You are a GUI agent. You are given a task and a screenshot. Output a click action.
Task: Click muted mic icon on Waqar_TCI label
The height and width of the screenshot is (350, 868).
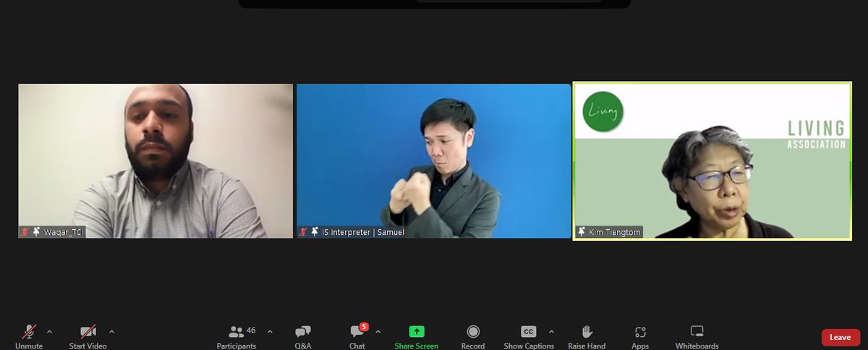[x=26, y=233]
